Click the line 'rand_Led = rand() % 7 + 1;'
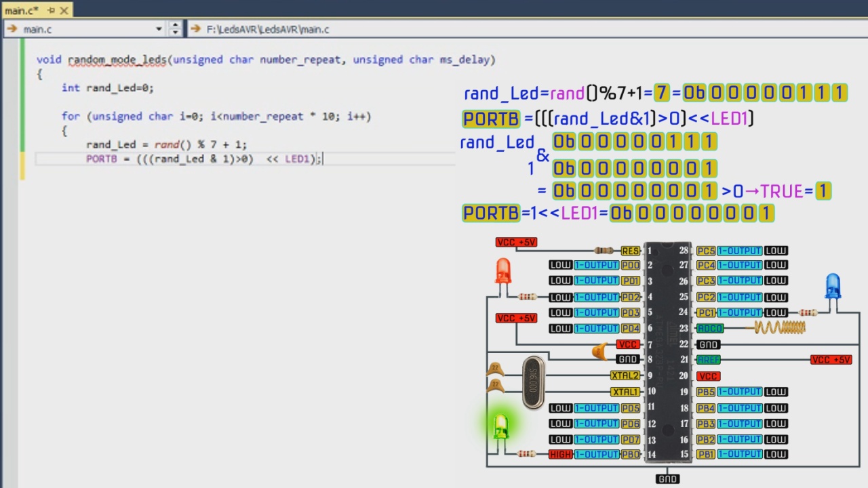Image resolution: width=868 pixels, height=488 pixels. (x=167, y=144)
